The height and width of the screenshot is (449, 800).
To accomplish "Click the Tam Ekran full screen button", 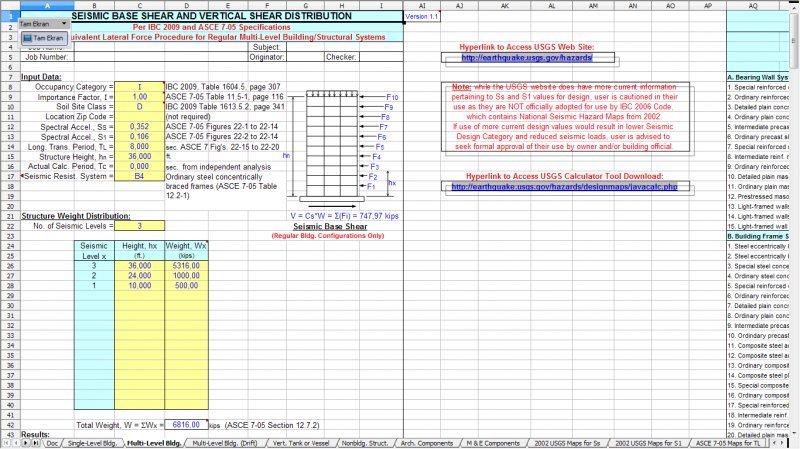I will [43, 38].
